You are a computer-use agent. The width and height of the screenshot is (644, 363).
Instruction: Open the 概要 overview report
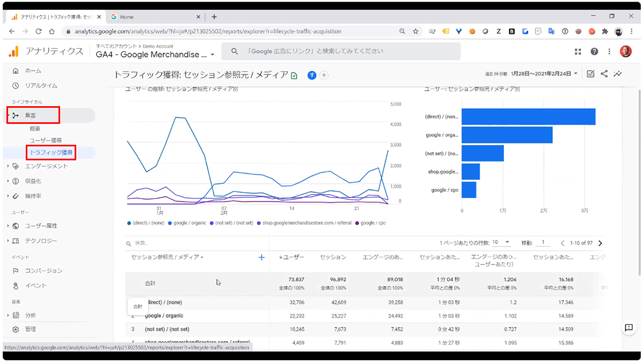35,129
